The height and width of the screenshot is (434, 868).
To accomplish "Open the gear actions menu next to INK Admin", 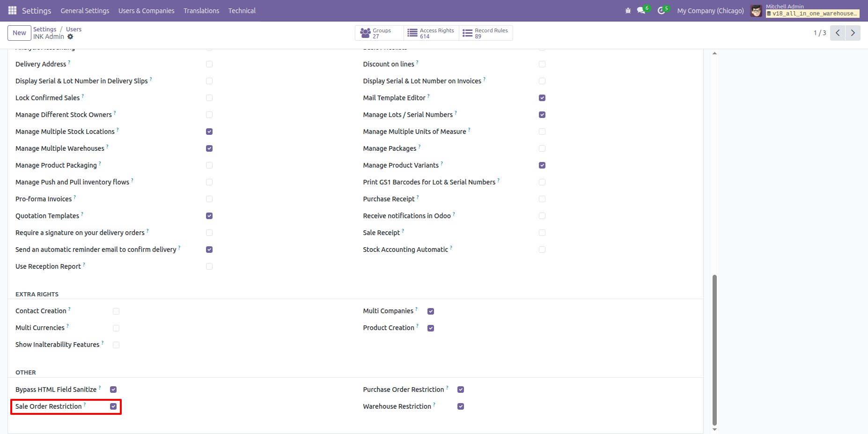I will (70, 37).
